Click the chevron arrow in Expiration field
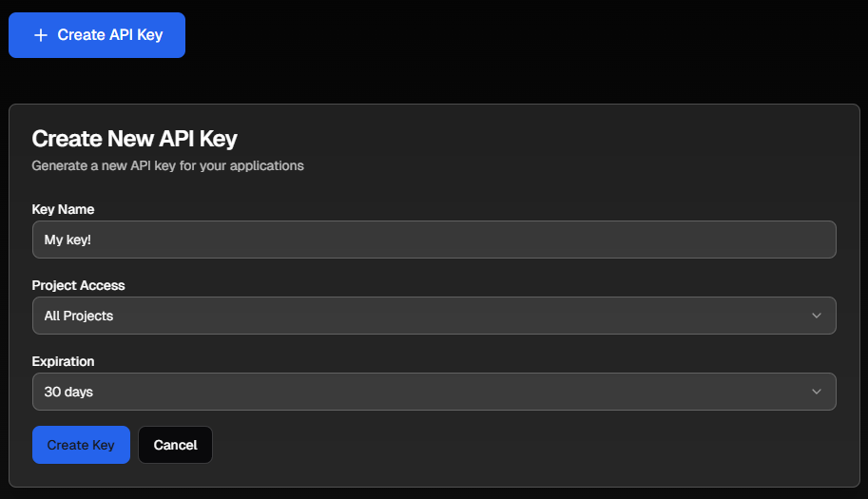The width and height of the screenshot is (868, 499). (x=816, y=392)
